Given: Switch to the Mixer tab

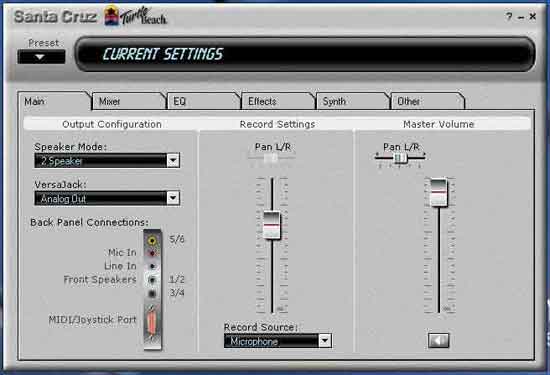Looking at the screenshot, I should [128, 101].
